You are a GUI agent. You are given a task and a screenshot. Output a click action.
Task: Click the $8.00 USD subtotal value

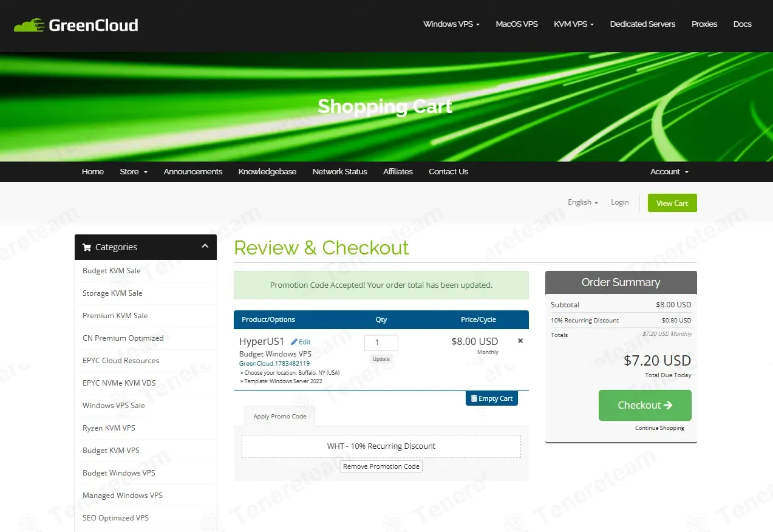point(673,305)
